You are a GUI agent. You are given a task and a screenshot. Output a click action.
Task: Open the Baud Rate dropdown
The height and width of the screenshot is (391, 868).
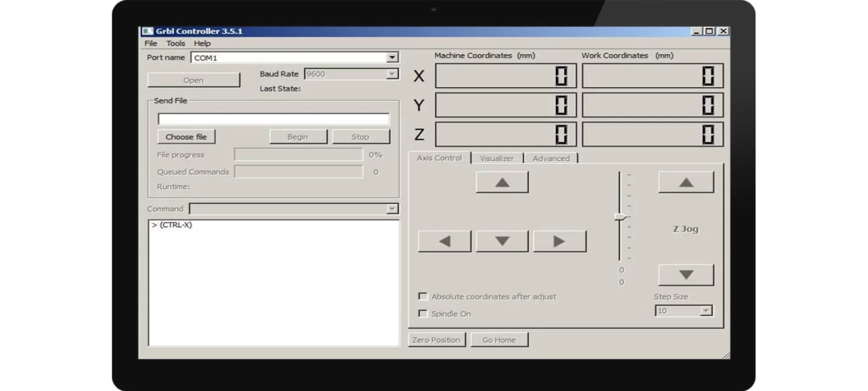tap(392, 74)
